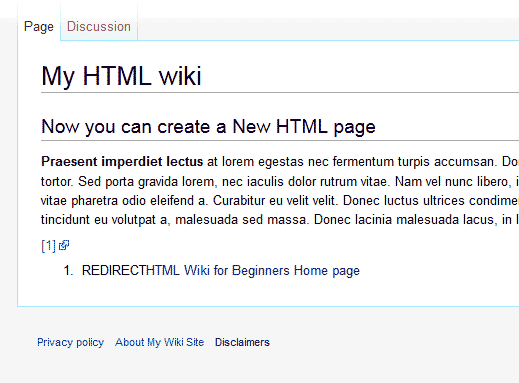
Task: Open the Page tab
Action: [39, 27]
